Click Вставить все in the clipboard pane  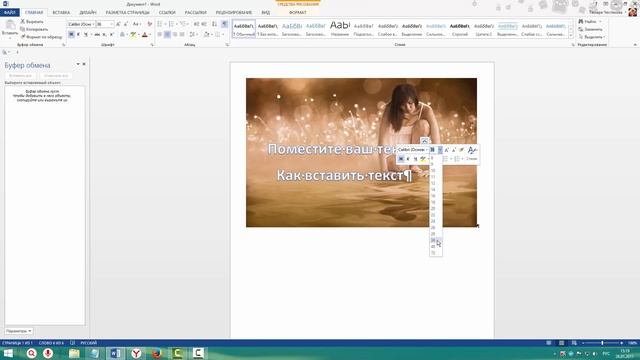coord(20,76)
